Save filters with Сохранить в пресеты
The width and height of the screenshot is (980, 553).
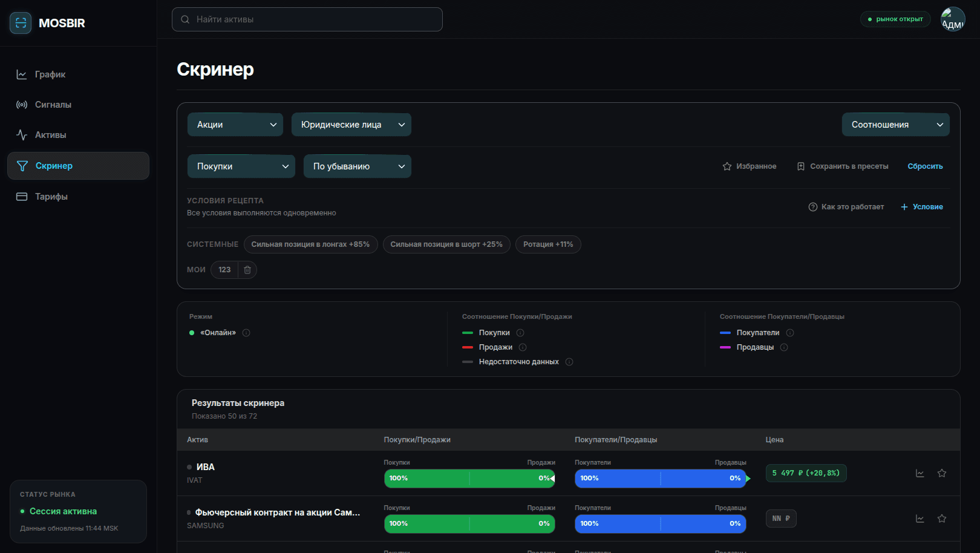843,166
